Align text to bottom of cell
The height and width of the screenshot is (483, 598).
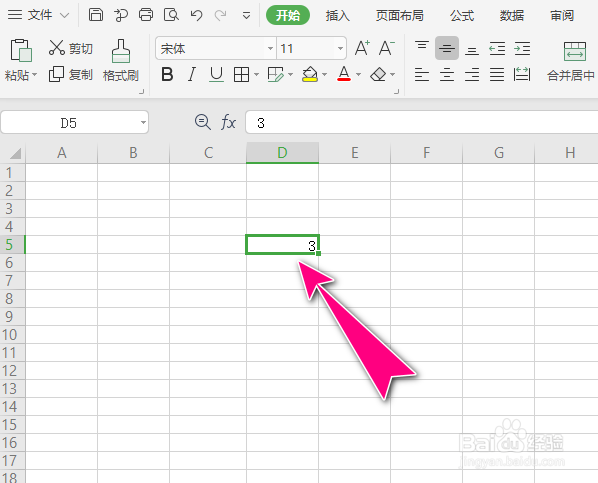click(x=472, y=50)
